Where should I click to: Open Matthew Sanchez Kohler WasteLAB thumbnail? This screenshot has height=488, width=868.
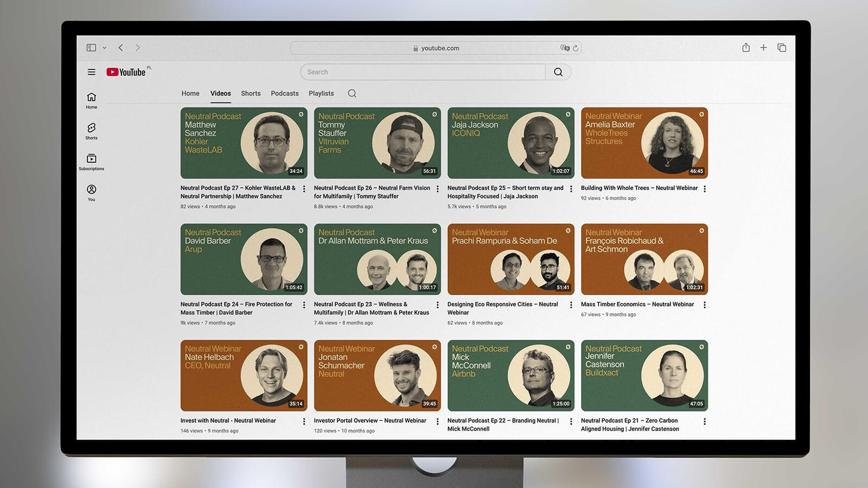tap(244, 143)
